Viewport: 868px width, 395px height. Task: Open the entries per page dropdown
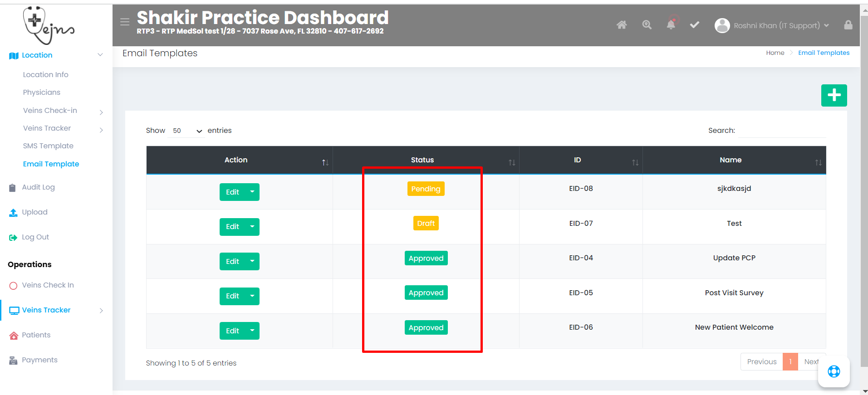pyautogui.click(x=186, y=131)
